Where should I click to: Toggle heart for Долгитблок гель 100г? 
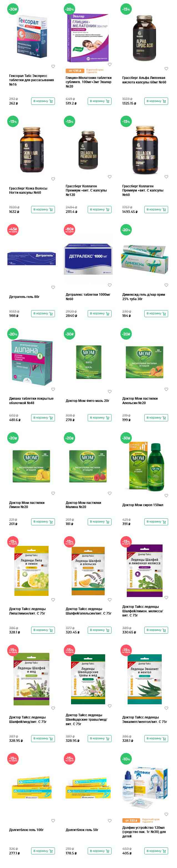click(53, 821)
